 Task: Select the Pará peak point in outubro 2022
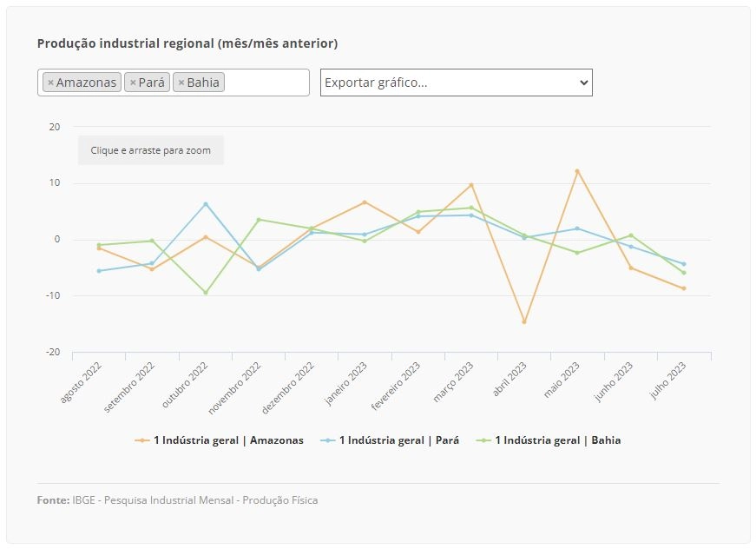206,204
